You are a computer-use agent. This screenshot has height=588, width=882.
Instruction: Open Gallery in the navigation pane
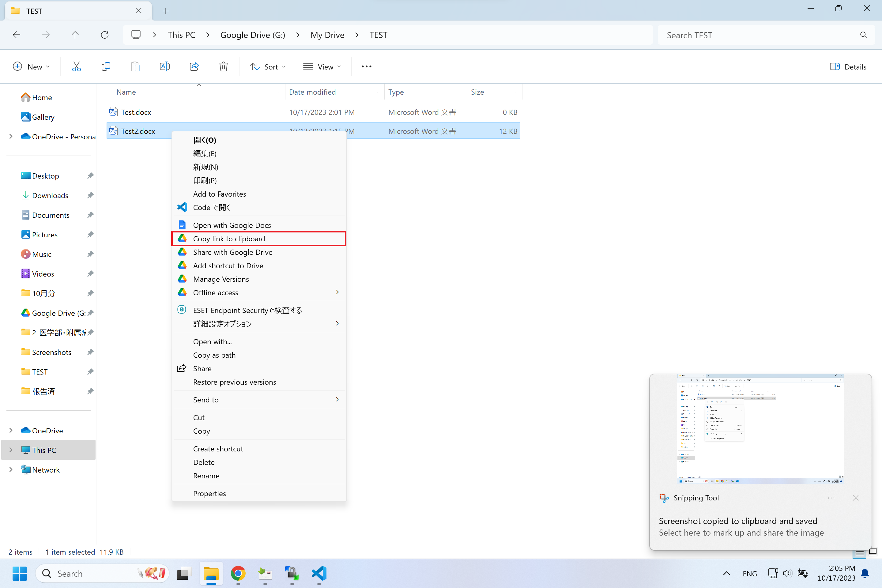tap(43, 117)
